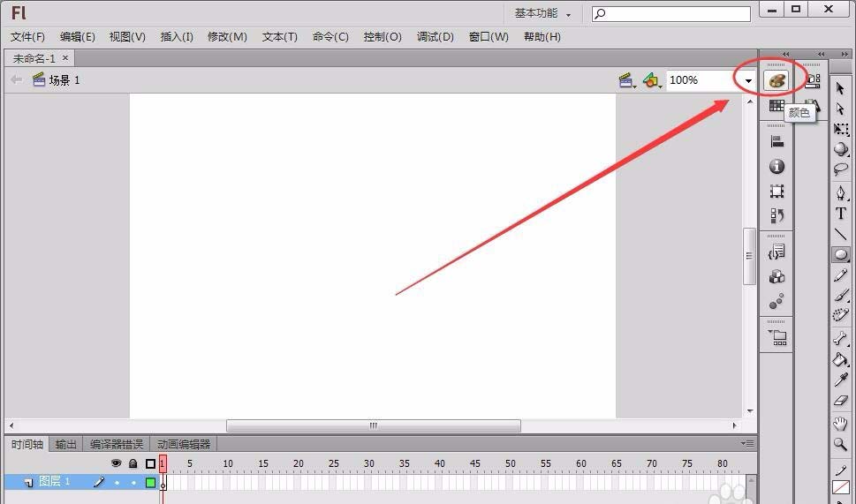Select the Pen tool
This screenshot has height=504, width=856.
(x=841, y=192)
